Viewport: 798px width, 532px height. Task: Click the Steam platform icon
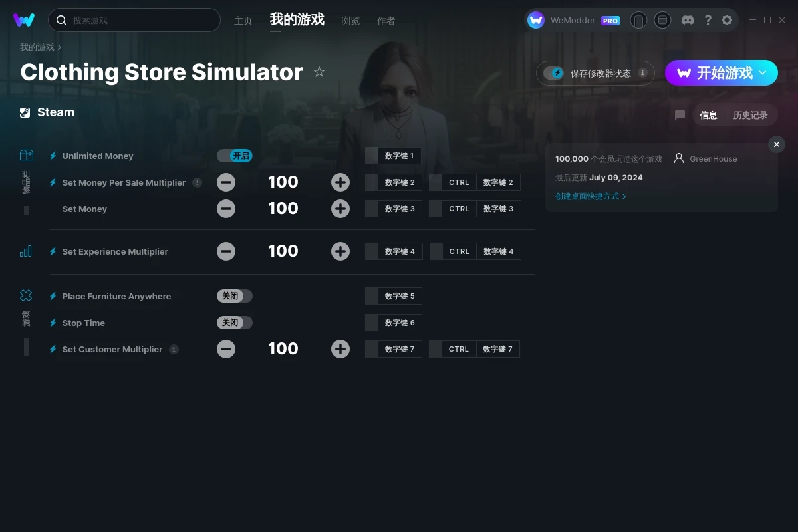coord(25,112)
